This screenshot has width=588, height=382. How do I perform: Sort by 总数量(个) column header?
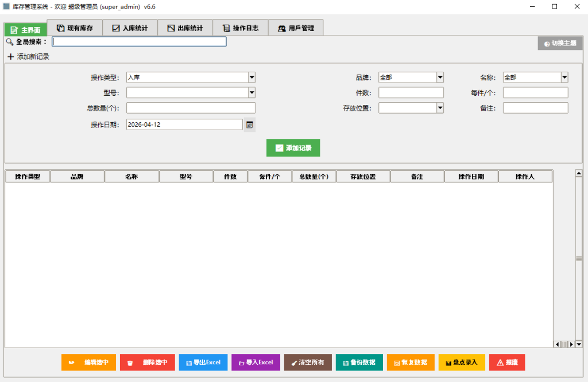point(314,177)
